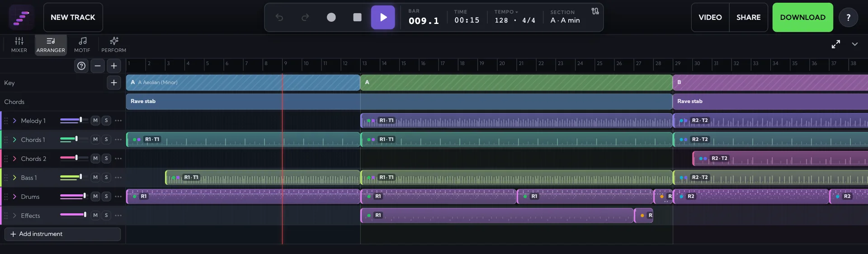This screenshot has height=254, width=868.
Task: Select the Effects R1 clip
Action: click(497, 216)
